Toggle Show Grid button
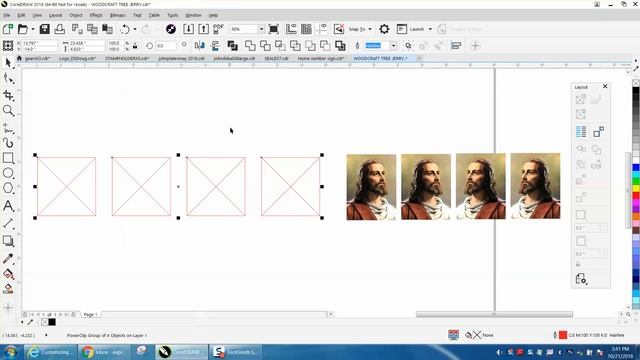This screenshot has height=360, width=640. pyautogui.click(x=306, y=29)
